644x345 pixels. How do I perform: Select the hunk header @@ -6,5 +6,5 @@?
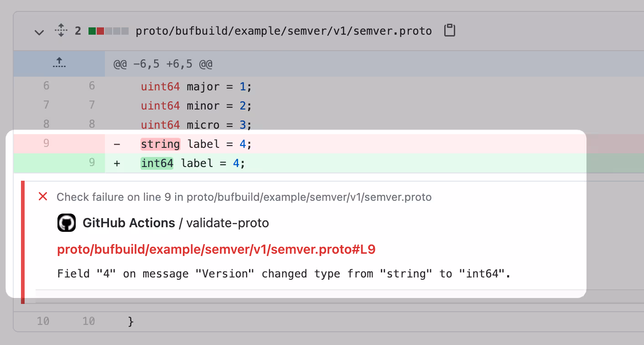click(x=163, y=64)
